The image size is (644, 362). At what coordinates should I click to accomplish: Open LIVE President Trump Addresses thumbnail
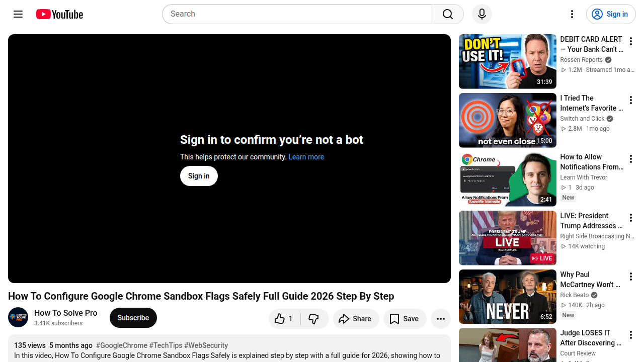click(x=508, y=238)
